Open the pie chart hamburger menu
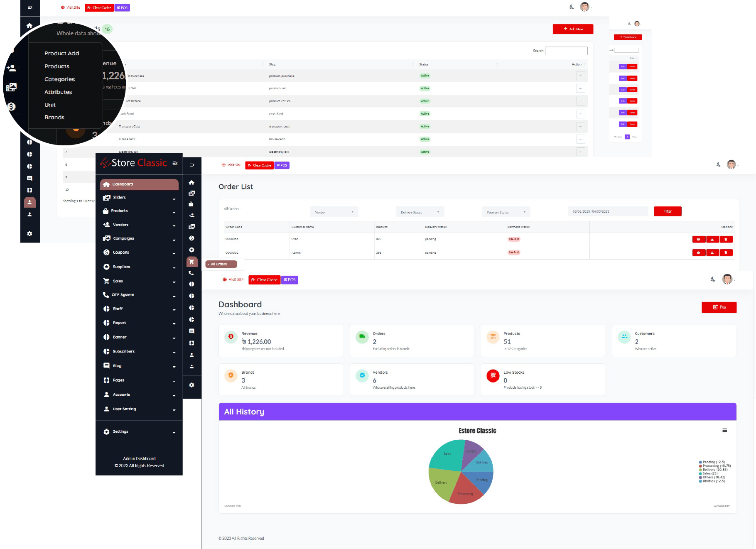 click(724, 431)
